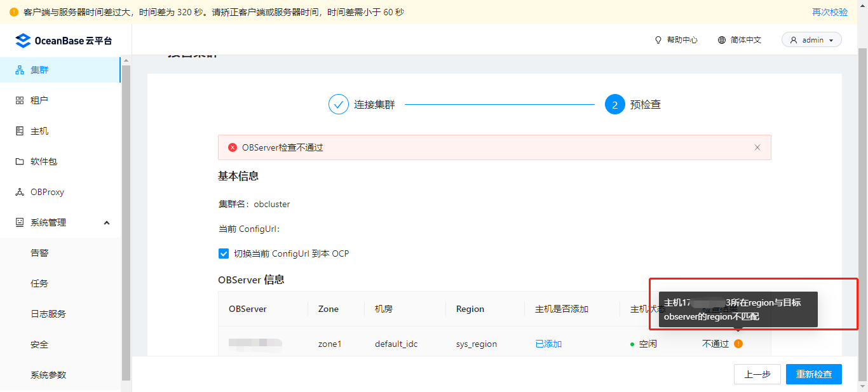
Task: Click the red error icon in the alert
Action: coord(233,147)
